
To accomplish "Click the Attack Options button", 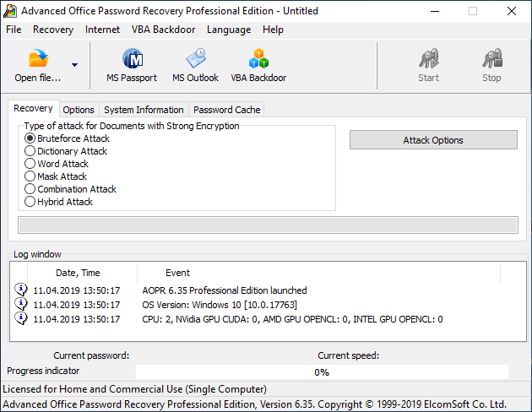I will click(433, 140).
